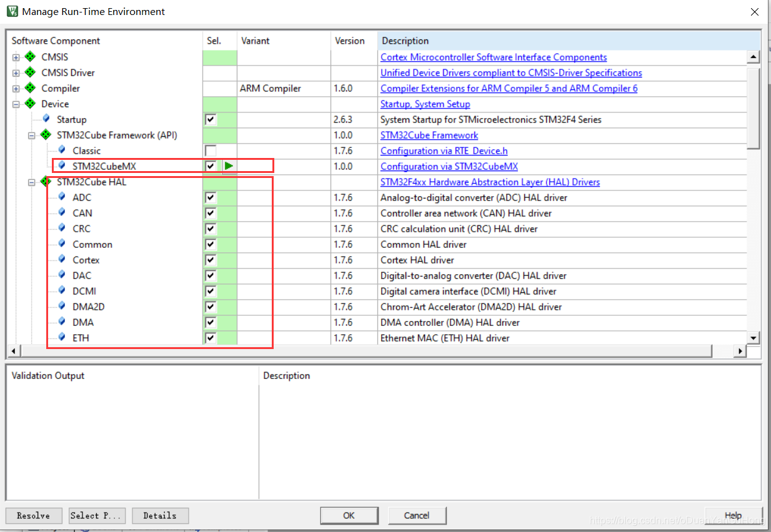
Task: Open the Unified Device Drivers description link
Action: pos(511,72)
